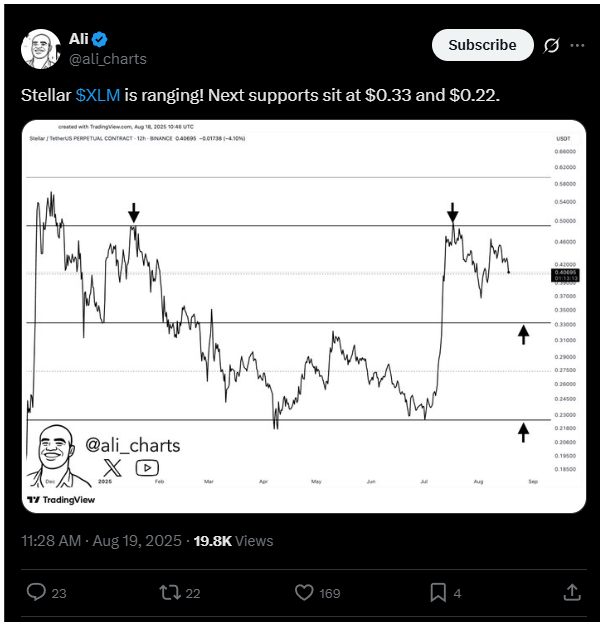Bookmark the post

pos(438,592)
